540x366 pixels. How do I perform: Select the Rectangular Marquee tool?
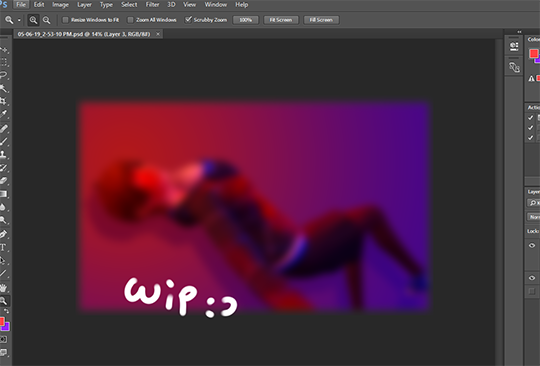point(3,62)
